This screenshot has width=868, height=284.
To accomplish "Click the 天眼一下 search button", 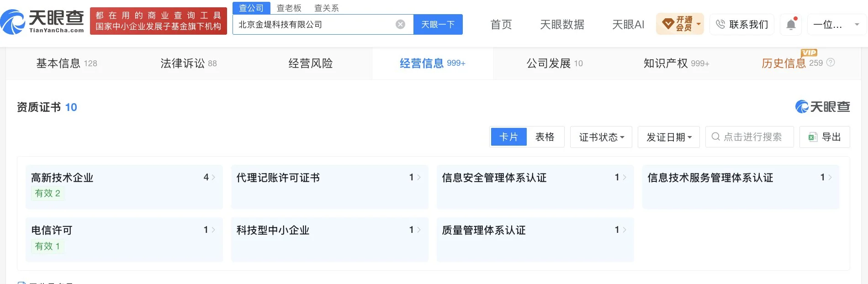I will [x=438, y=24].
